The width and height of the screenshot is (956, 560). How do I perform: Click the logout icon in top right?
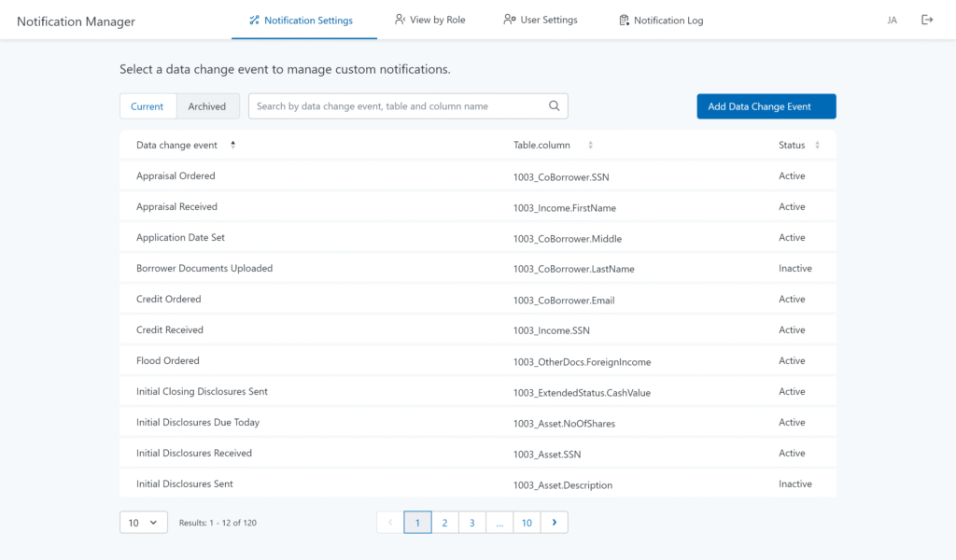927,20
